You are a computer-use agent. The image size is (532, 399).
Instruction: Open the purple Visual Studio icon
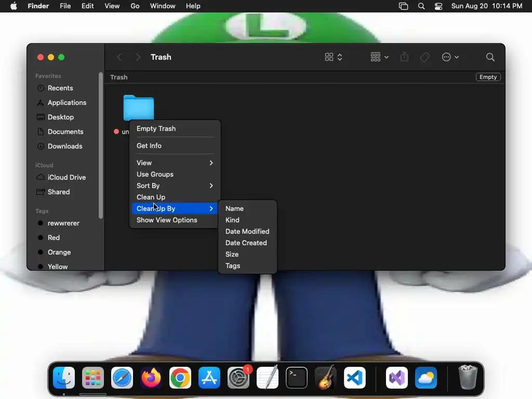396,378
